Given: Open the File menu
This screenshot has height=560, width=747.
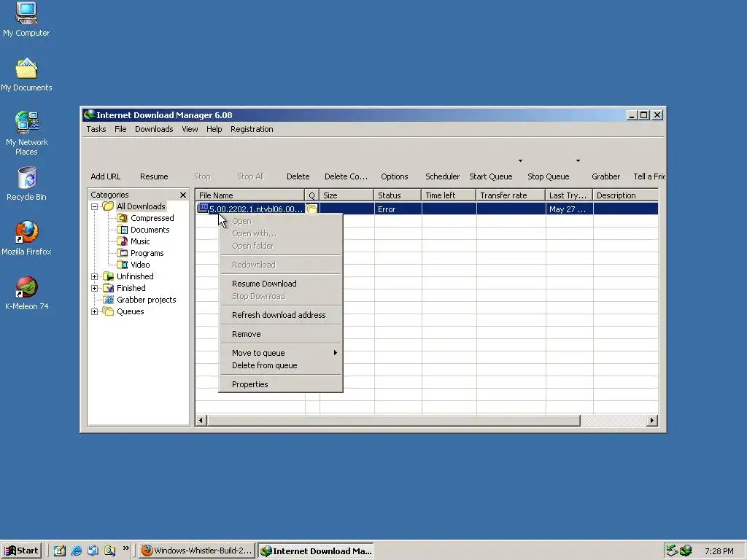Looking at the screenshot, I should click(x=120, y=129).
